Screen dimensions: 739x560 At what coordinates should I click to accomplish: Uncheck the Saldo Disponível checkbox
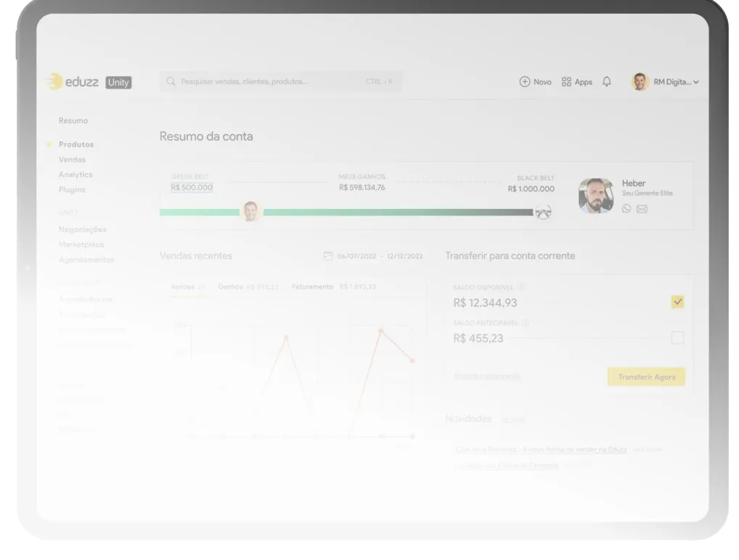pyautogui.click(x=677, y=302)
